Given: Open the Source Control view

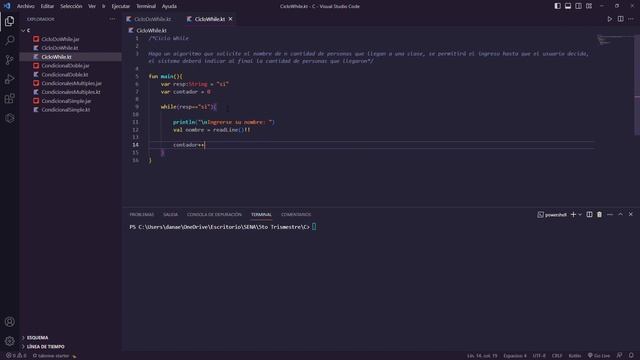Looking at the screenshot, I should (9, 60).
